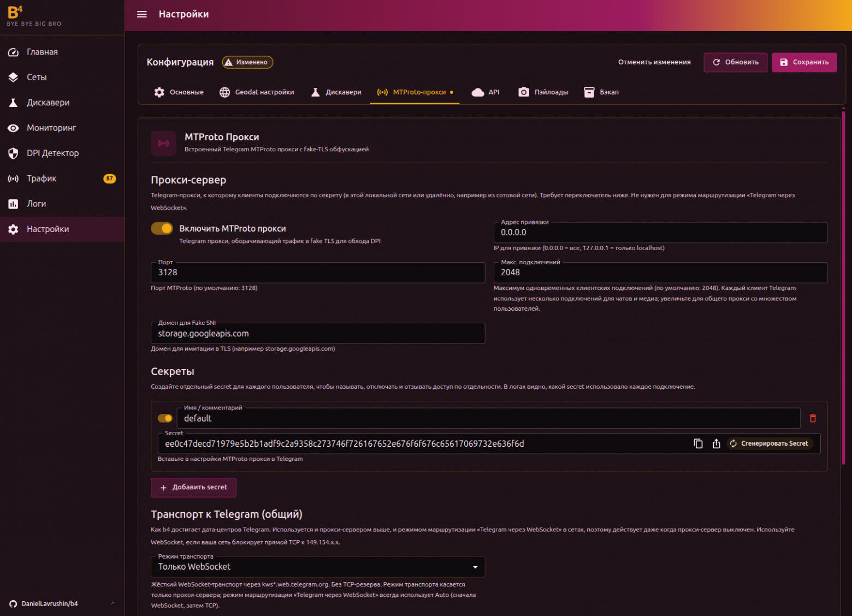Switch to the Geodat настройки tab

coord(257,92)
